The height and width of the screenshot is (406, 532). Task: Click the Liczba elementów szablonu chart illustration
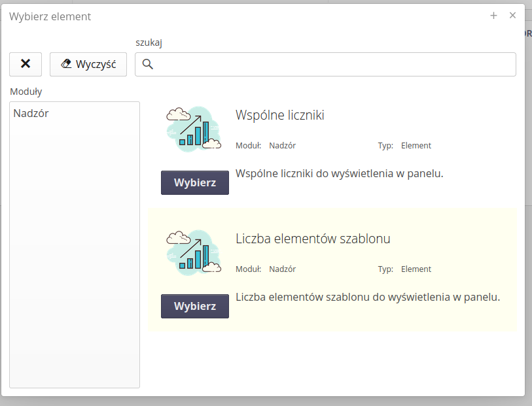pos(194,253)
